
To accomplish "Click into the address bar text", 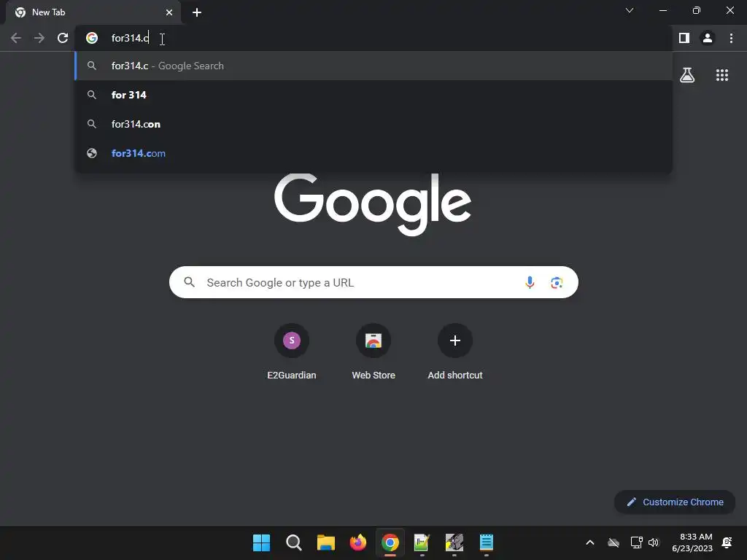I will (x=130, y=38).
